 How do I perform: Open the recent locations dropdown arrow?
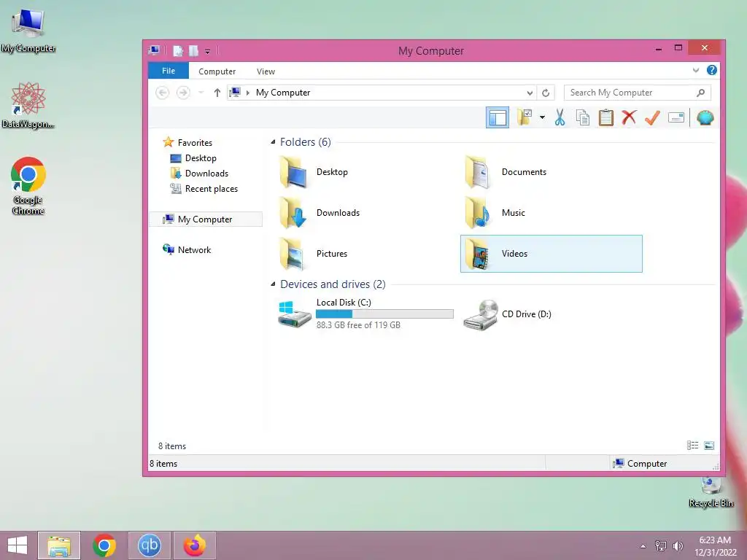pos(201,93)
